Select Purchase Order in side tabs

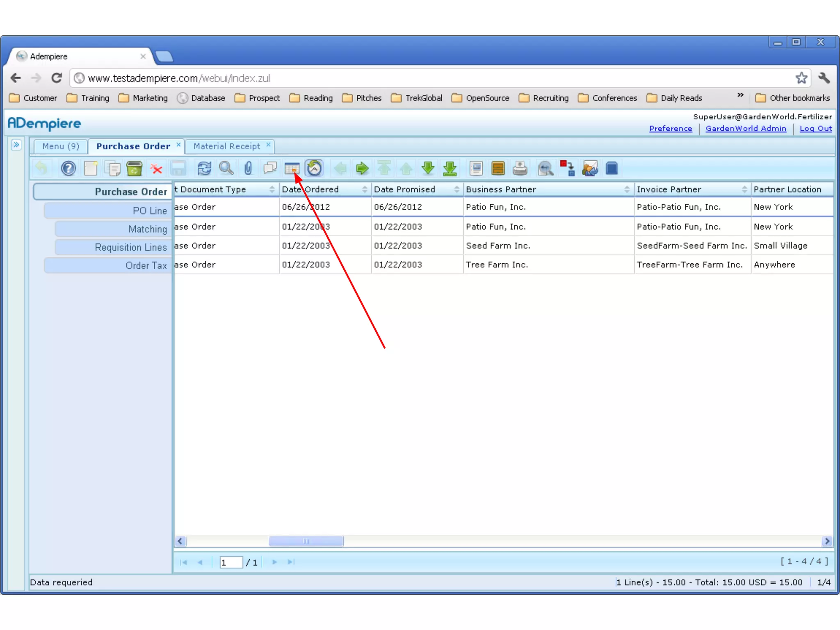103,192
